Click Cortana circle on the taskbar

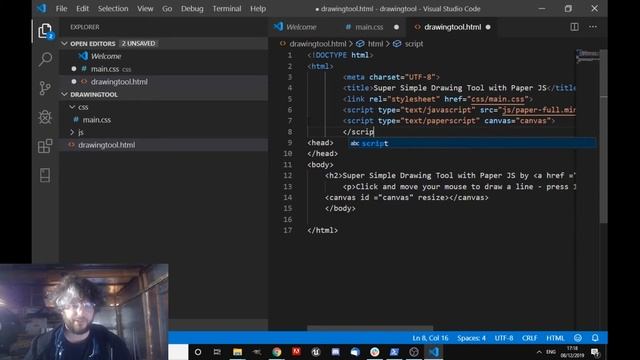pos(198,352)
